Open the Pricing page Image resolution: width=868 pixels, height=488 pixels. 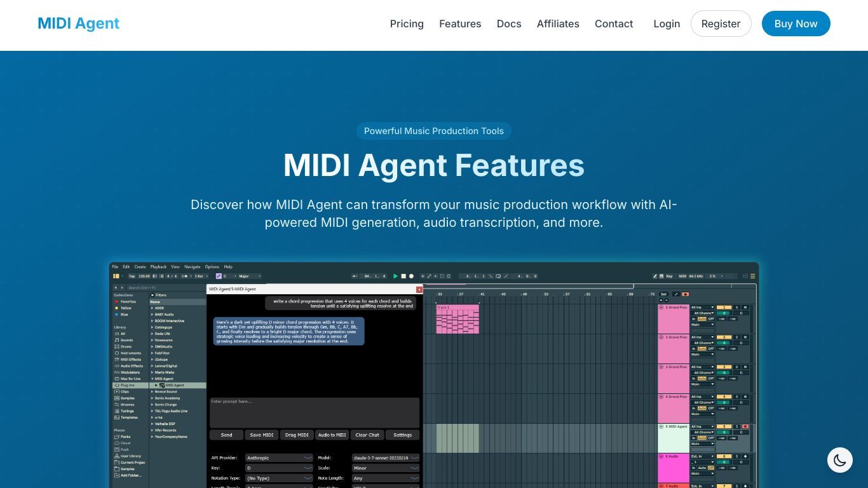click(x=407, y=24)
